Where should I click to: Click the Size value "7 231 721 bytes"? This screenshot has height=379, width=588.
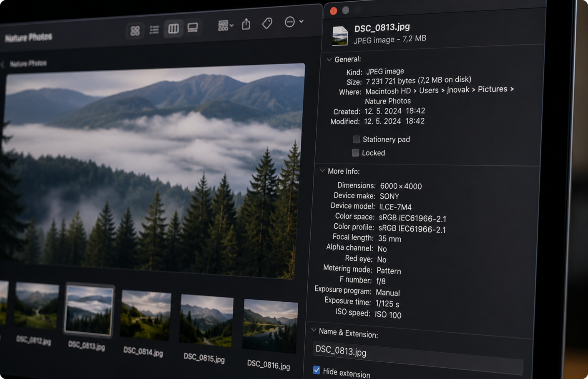[390, 81]
